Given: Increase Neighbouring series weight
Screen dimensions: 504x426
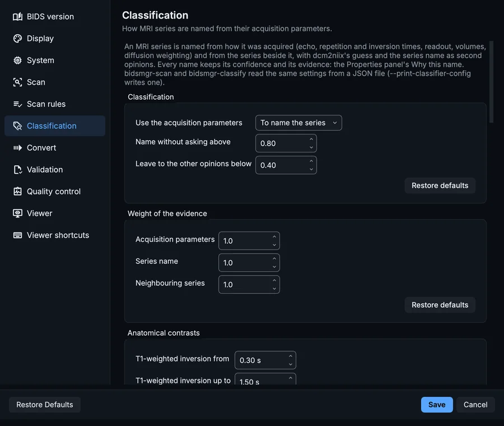Looking at the screenshot, I should click(274, 281).
